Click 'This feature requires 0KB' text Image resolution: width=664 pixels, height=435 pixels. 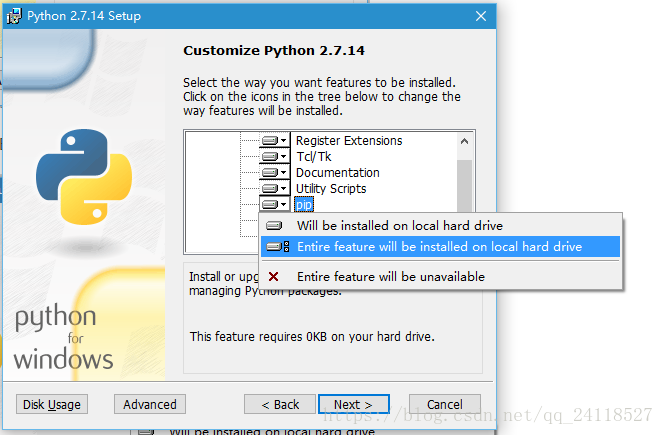coord(312,336)
